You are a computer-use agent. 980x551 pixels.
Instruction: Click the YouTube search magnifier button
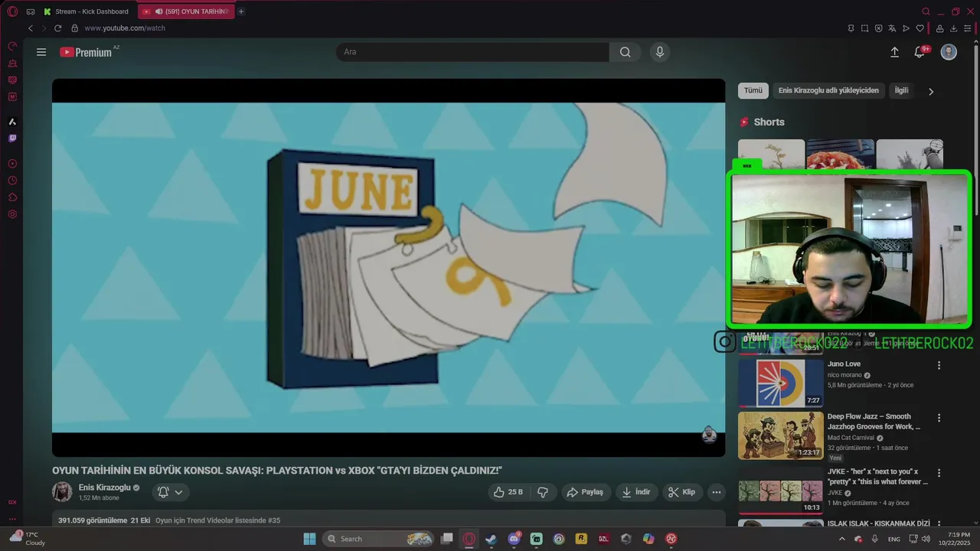click(x=625, y=52)
